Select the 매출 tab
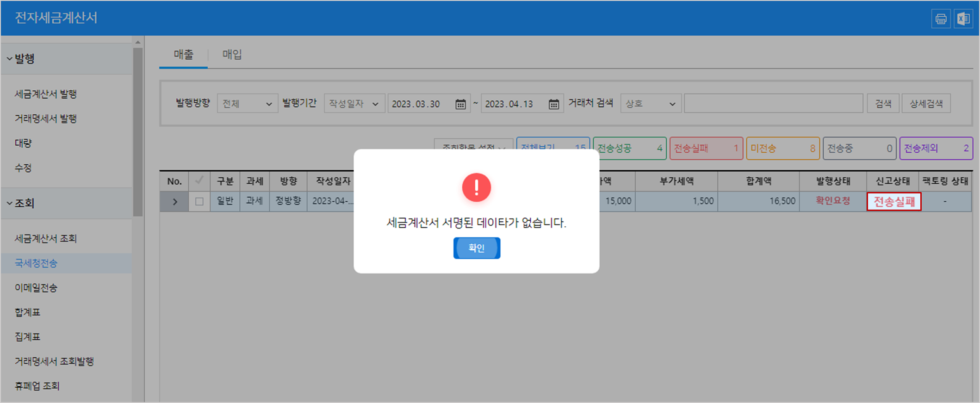Screen dimensions: 980x403 tap(183, 55)
